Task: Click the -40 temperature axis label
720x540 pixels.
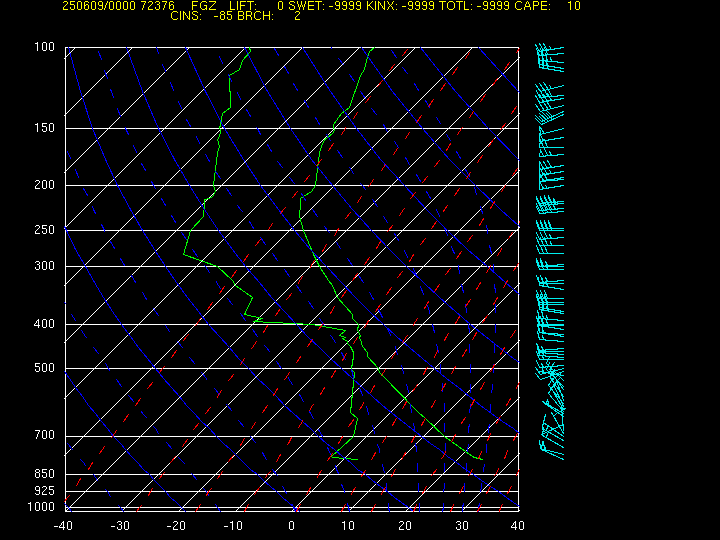Action: point(63,526)
